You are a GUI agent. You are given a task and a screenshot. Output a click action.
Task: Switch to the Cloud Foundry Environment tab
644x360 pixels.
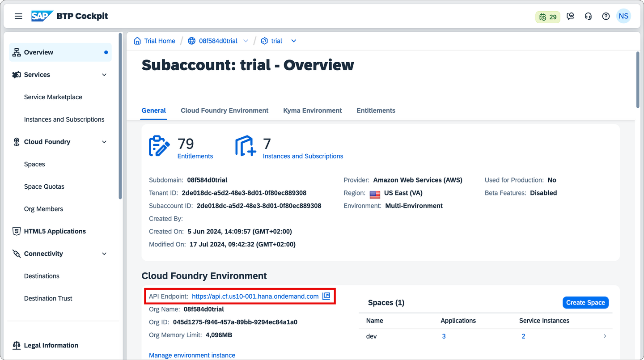(225, 110)
